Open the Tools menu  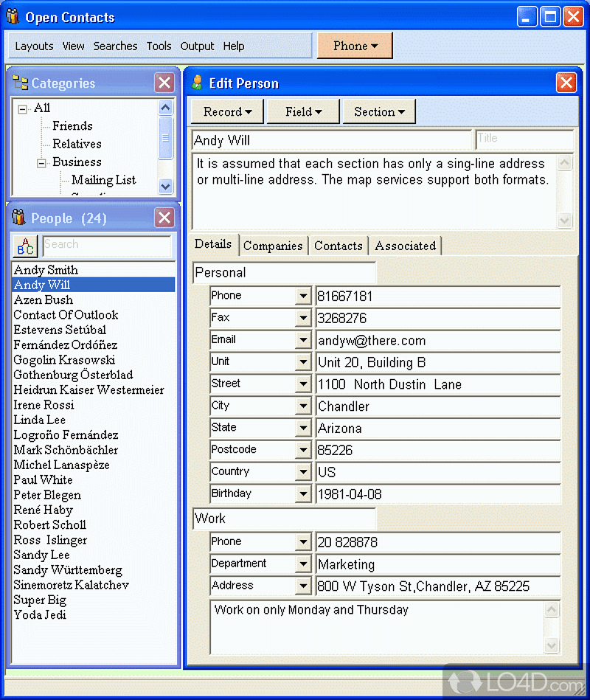(159, 46)
